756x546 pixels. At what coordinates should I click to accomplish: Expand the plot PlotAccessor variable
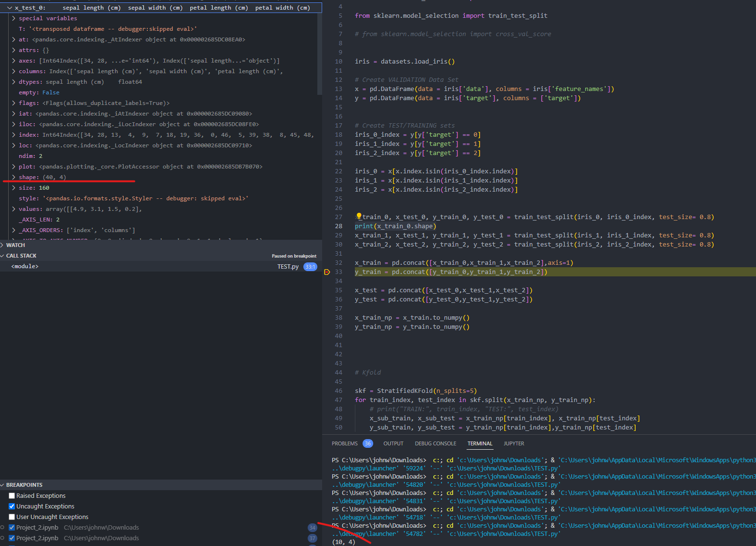click(13, 167)
